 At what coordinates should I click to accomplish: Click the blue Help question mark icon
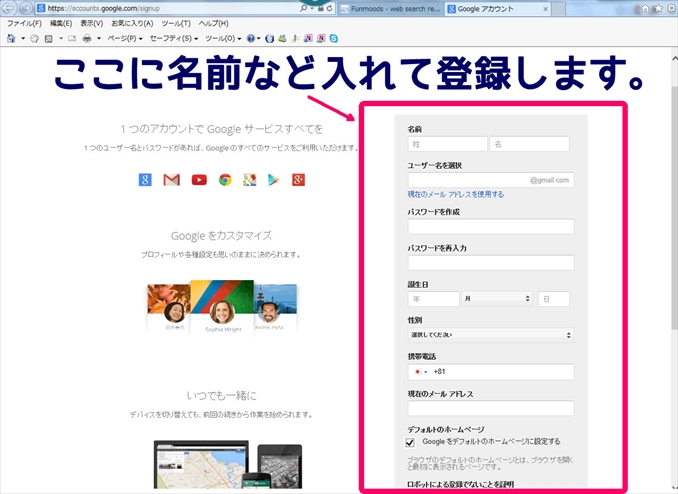coord(251,38)
